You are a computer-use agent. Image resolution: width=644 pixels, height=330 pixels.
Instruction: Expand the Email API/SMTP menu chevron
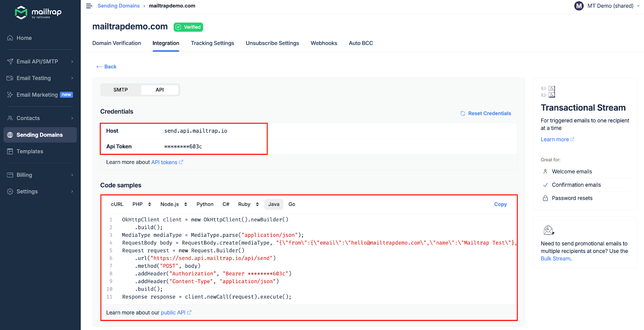pyautogui.click(x=72, y=61)
